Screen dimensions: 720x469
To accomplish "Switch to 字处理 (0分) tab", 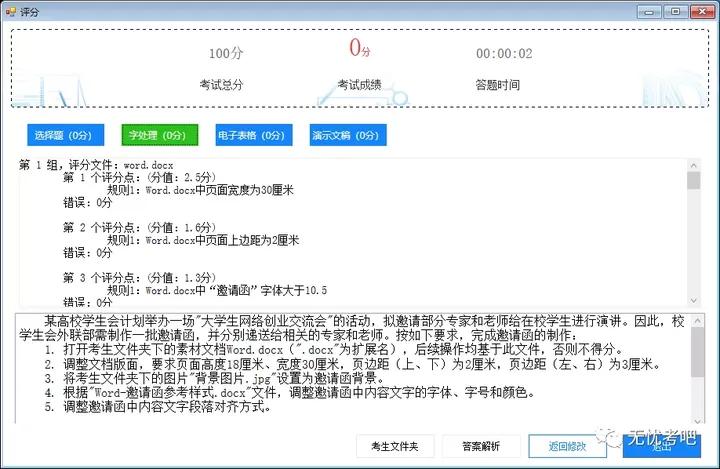I will [159, 135].
